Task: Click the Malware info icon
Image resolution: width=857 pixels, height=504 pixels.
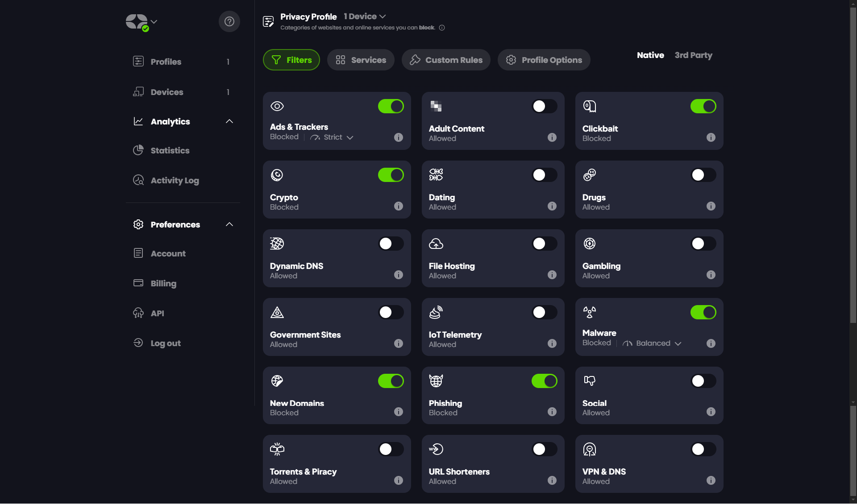Action: [x=711, y=343]
